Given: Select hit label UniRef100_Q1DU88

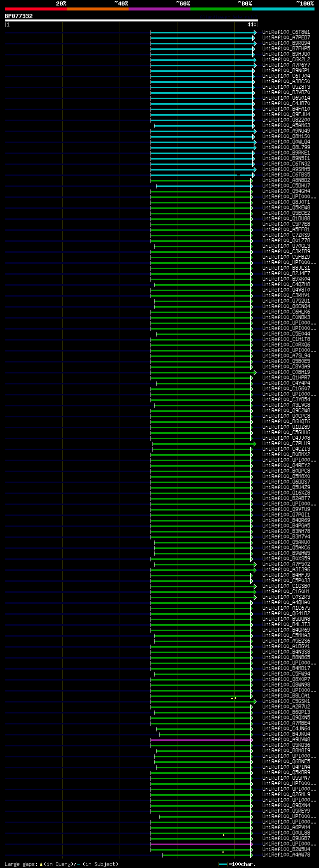Looking at the screenshot, I should (286, 219).
